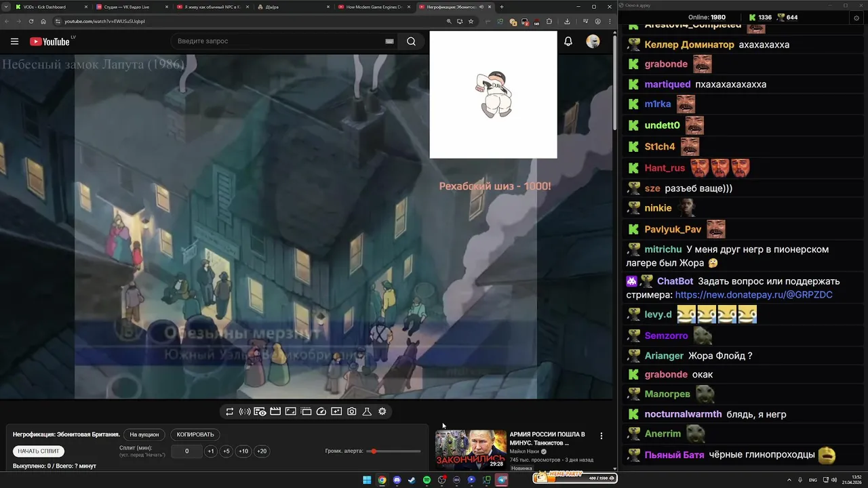Open the Windows Start button
The image size is (868, 488).
coord(367,480)
